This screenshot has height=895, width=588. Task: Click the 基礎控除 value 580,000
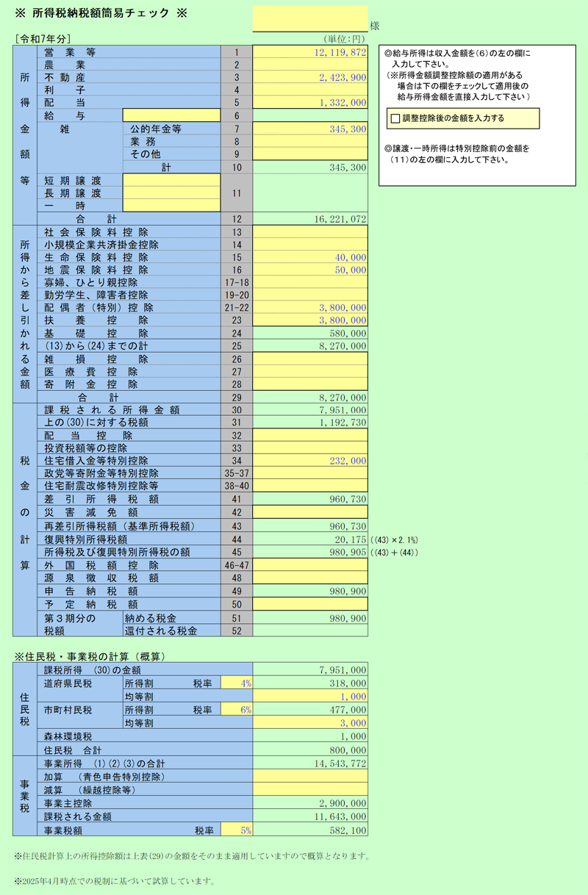310,334
